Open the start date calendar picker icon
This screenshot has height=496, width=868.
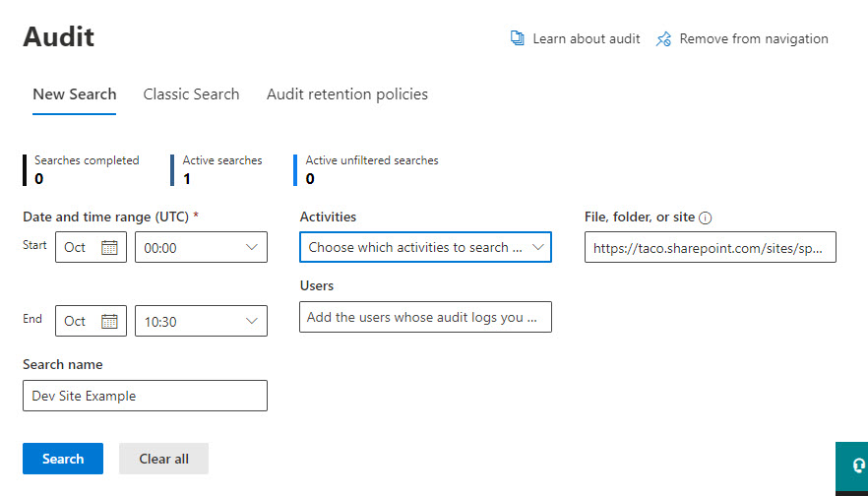click(x=109, y=247)
